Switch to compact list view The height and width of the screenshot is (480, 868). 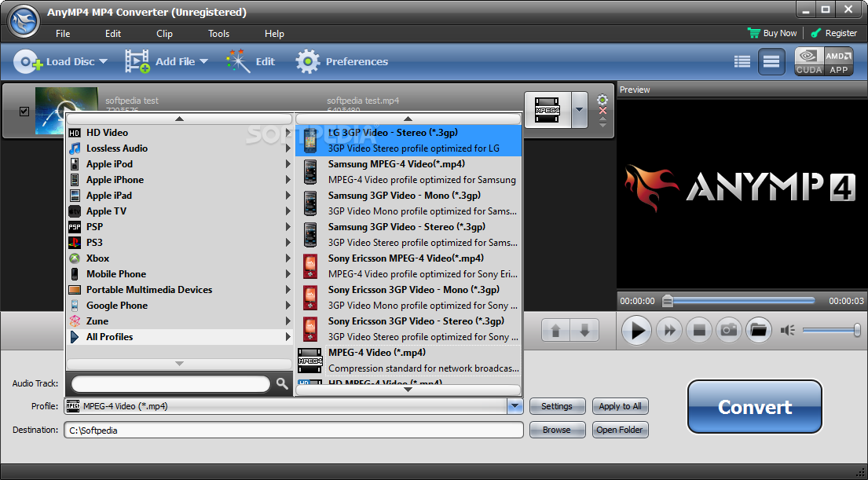point(771,61)
